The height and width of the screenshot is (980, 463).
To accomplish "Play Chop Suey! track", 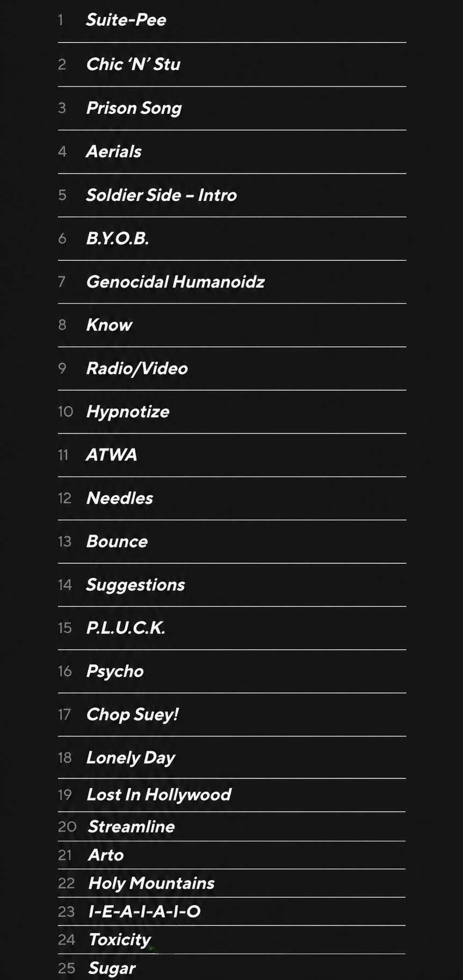I will click(x=231, y=714).
